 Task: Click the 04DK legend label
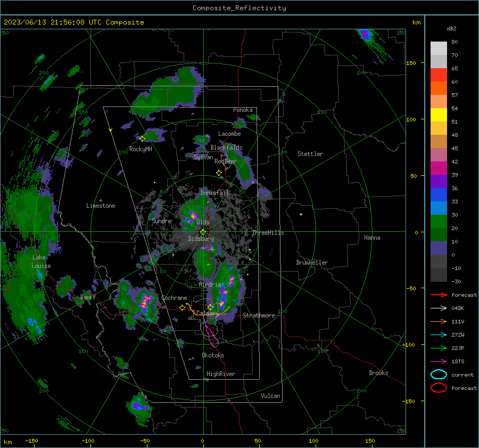click(458, 308)
